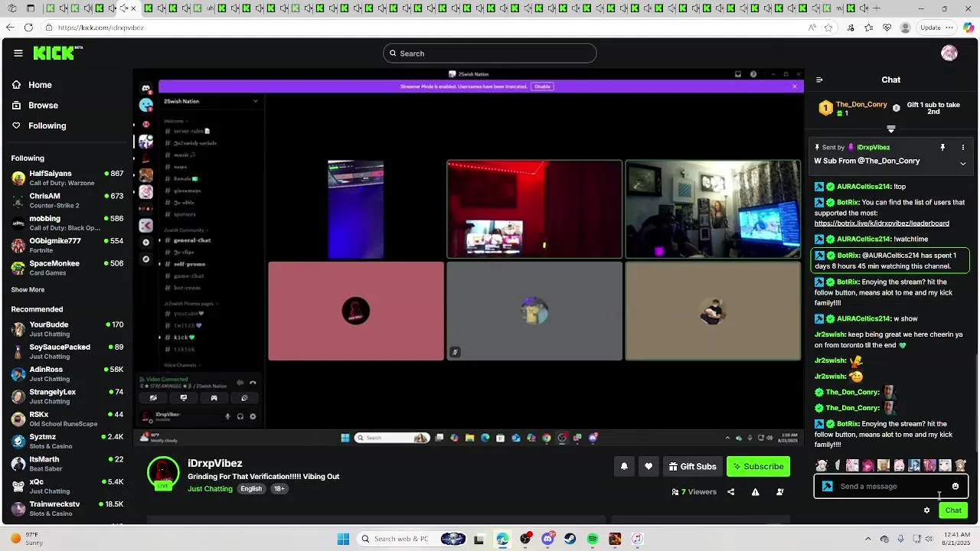Click the green Subscribe button
Image resolution: width=980 pixels, height=551 pixels.
pos(758,466)
